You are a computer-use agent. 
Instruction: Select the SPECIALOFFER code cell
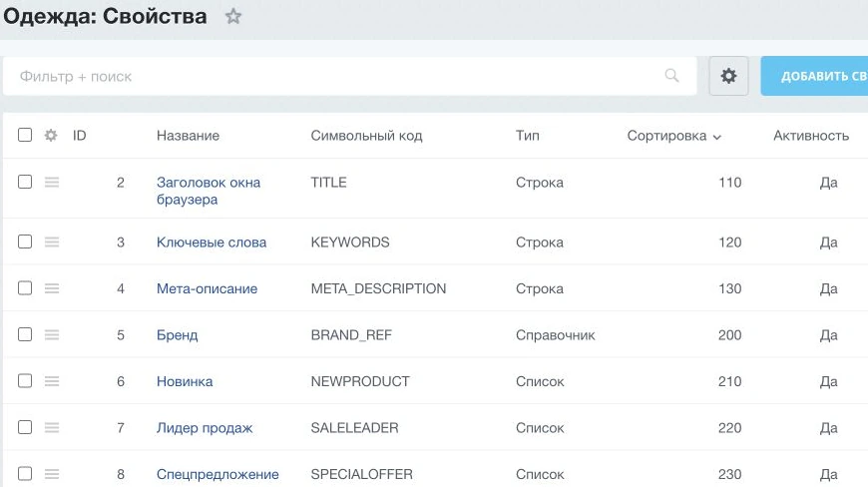click(361, 474)
